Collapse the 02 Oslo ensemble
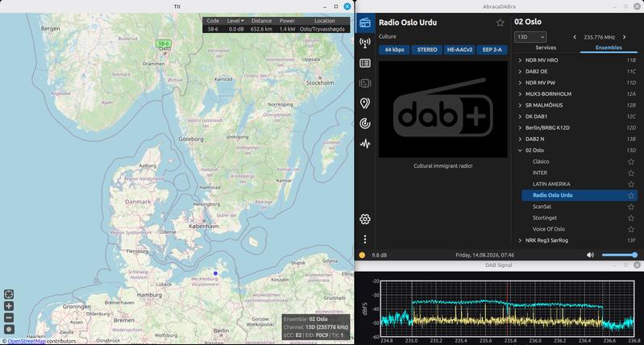Screen dimensions: 644x345 click(x=520, y=150)
